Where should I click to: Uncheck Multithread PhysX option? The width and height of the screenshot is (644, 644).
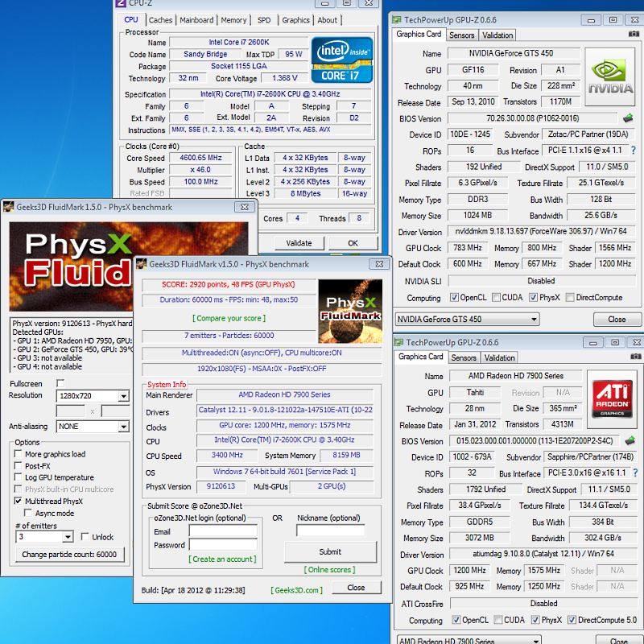18,501
